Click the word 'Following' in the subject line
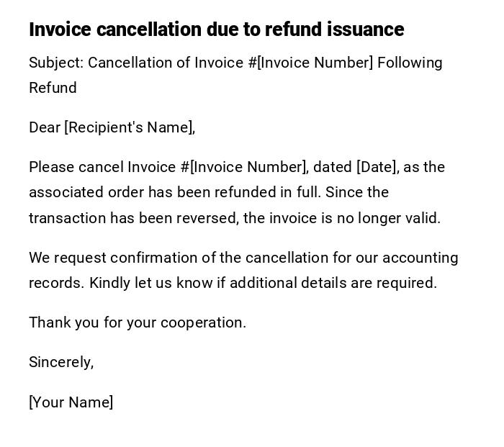This screenshot has width=504, height=447. (410, 63)
